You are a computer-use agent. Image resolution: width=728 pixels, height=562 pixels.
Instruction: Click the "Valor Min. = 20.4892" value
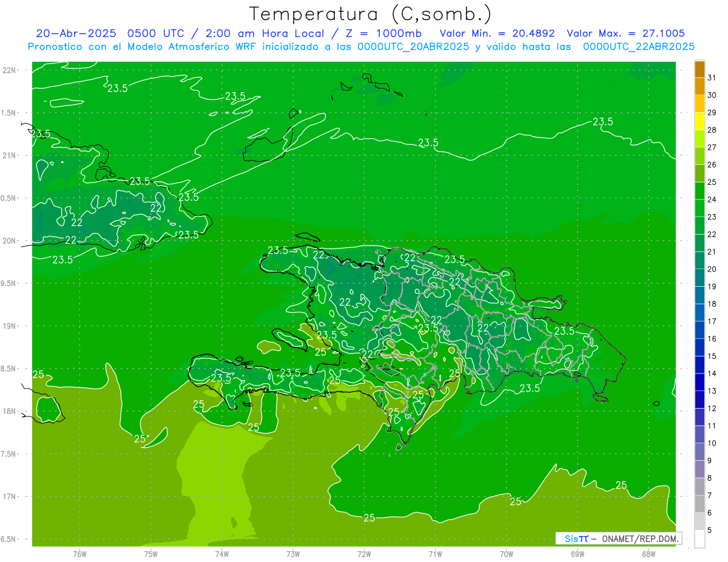[x=497, y=33]
